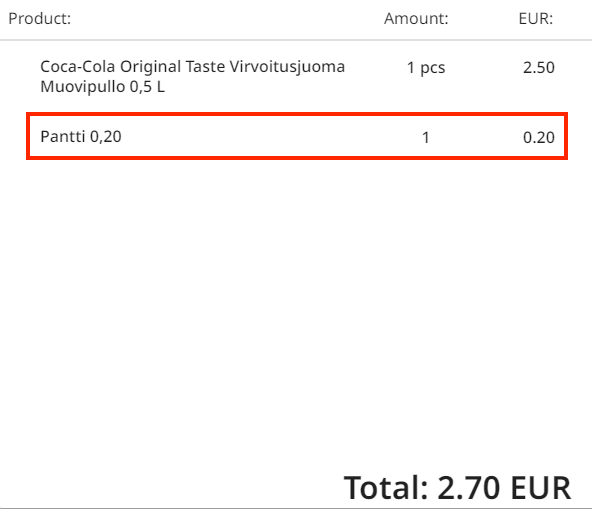Viewport: 592px width, 509px height.
Task: Click the '1 pcs' amount for Coca-Cola
Action: click(x=426, y=68)
